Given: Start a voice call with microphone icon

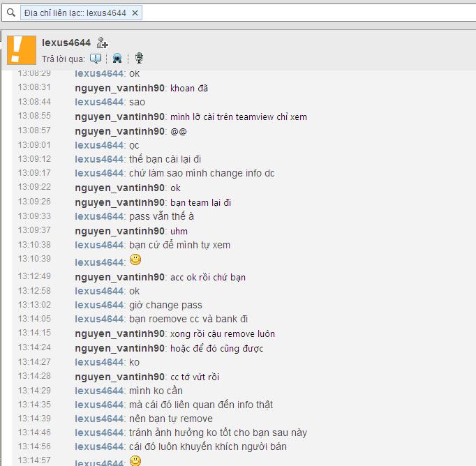Looking at the screenshot, I should pos(139,58).
